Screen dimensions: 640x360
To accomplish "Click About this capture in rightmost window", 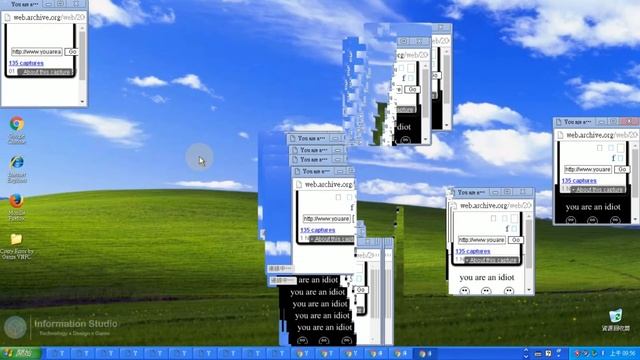I will coord(598,189).
